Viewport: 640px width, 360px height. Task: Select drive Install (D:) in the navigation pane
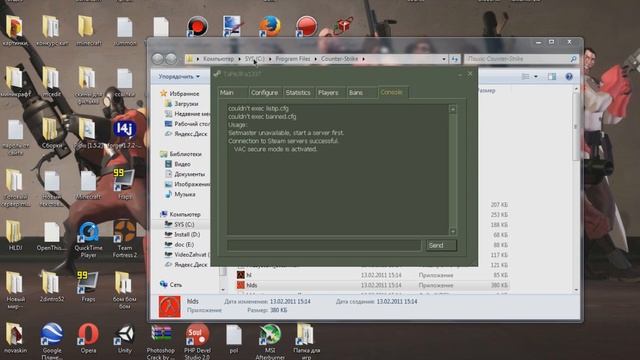click(182, 235)
